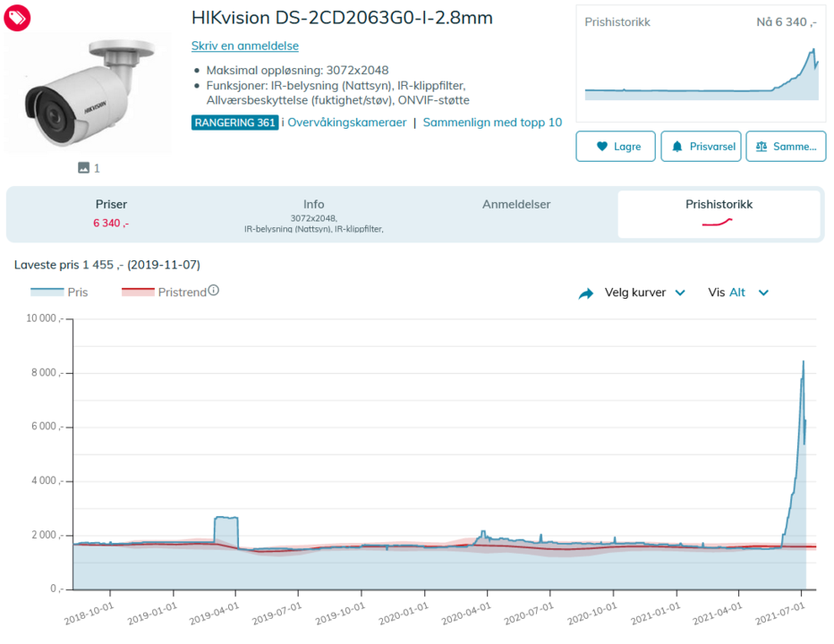
Task: Click the Pristrend info circle icon
Action: pos(214,291)
